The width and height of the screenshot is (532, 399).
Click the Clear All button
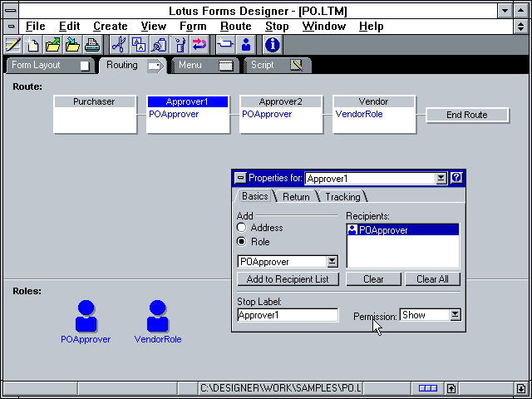(432, 279)
